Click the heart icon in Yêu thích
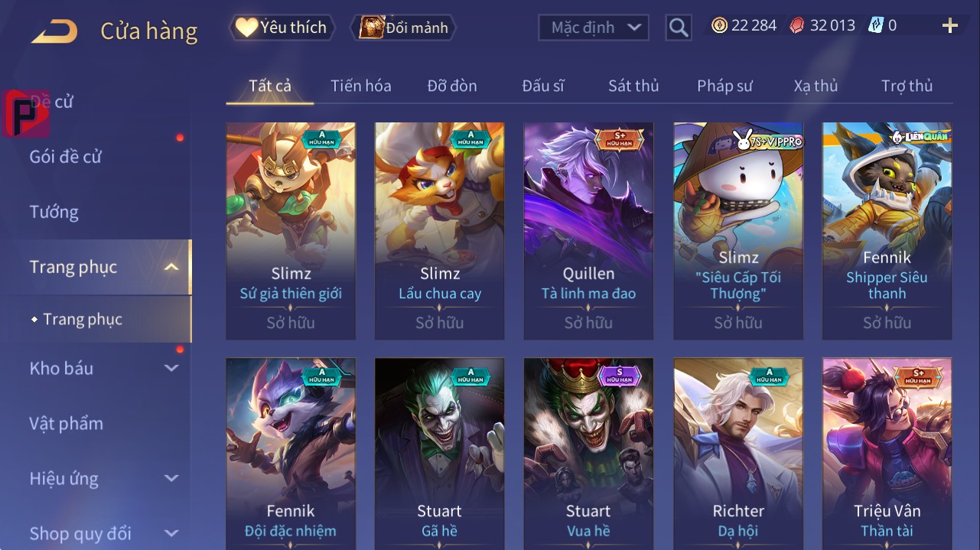The width and height of the screenshot is (980, 550). click(246, 28)
